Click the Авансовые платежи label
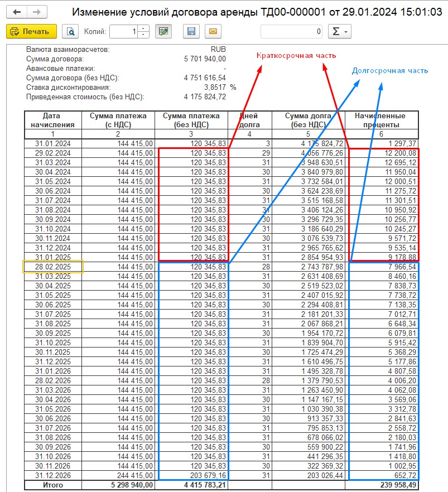Screen dimensions: 448x492 61,69
